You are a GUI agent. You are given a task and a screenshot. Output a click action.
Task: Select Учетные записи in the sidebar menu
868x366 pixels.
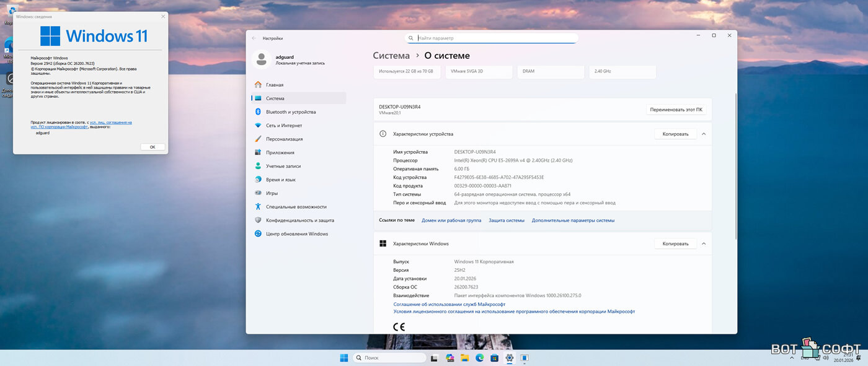coord(283,166)
